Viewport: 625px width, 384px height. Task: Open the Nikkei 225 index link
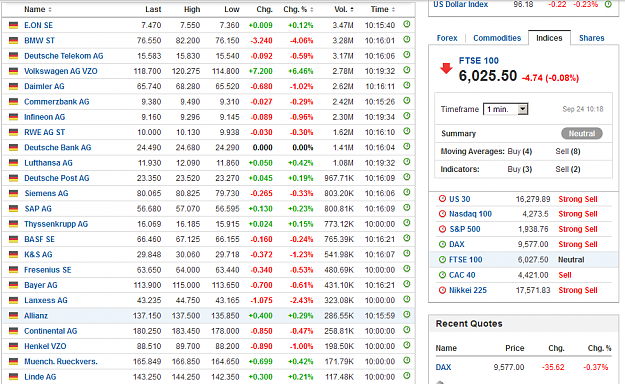(468, 290)
